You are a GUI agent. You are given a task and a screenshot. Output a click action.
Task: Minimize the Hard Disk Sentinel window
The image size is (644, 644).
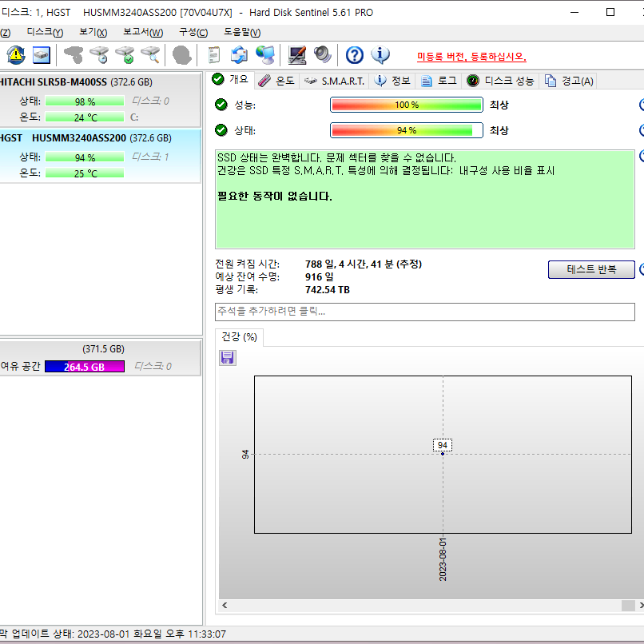[574, 12]
